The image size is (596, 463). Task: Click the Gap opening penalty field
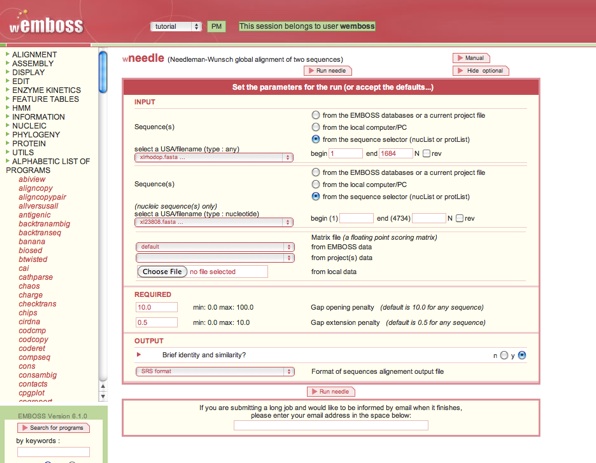click(x=157, y=307)
